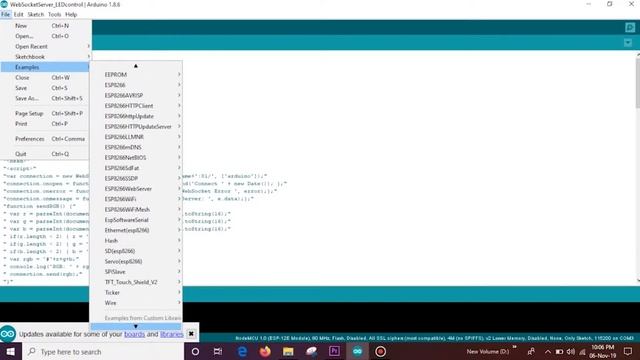
Task: Click the taskbar search box
Action: tap(103, 351)
